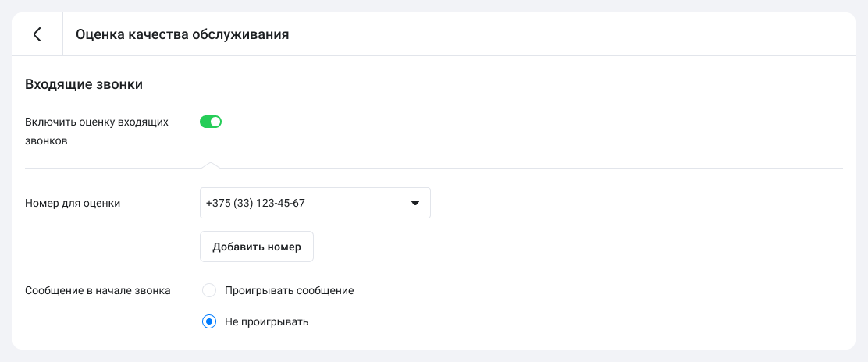
Task: Click the "Проигрывать сообщение" option text
Action: [289, 290]
